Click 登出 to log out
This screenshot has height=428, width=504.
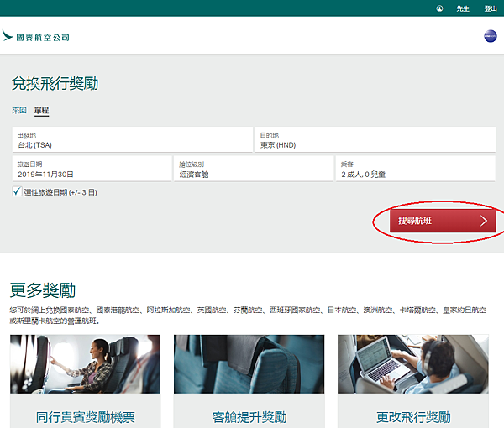[491, 8]
